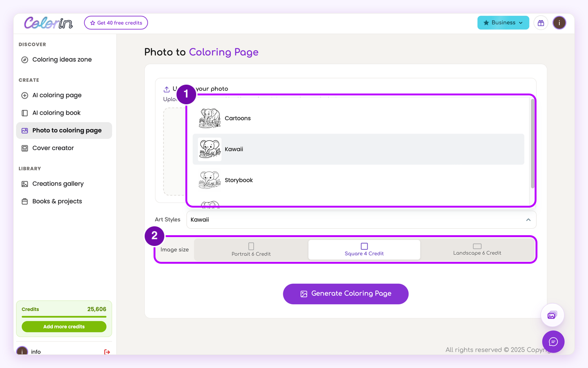Open the Business plan dropdown
Viewport: 588px width, 368px height.
[503, 22]
